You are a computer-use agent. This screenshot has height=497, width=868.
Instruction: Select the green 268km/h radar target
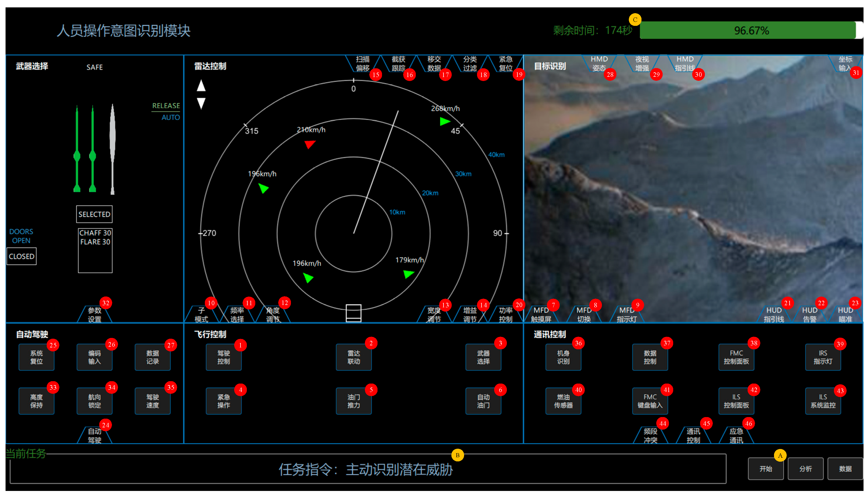pyautogui.click(x=444, y=122)
